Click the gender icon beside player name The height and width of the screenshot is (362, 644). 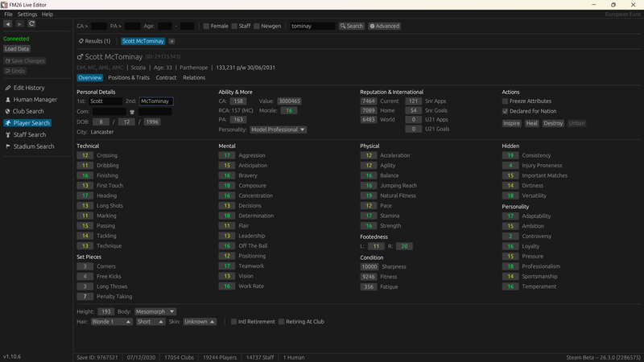point(80,56)
